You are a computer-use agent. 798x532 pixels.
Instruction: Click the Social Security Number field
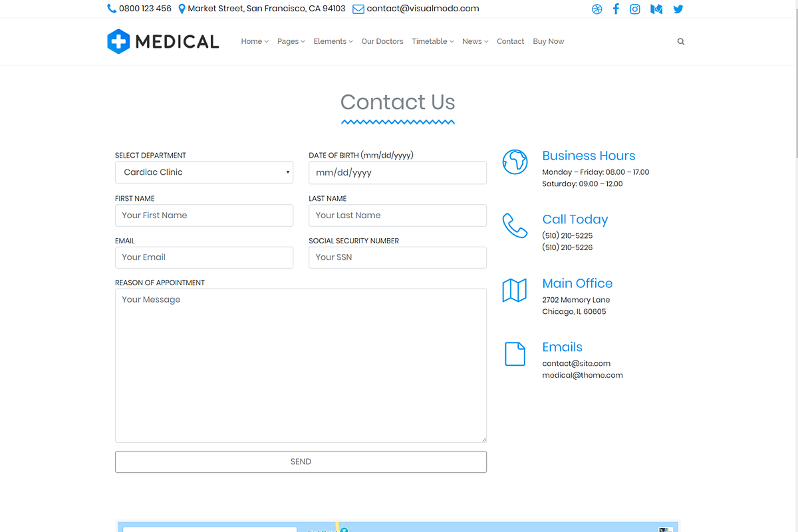click(398, 257)
